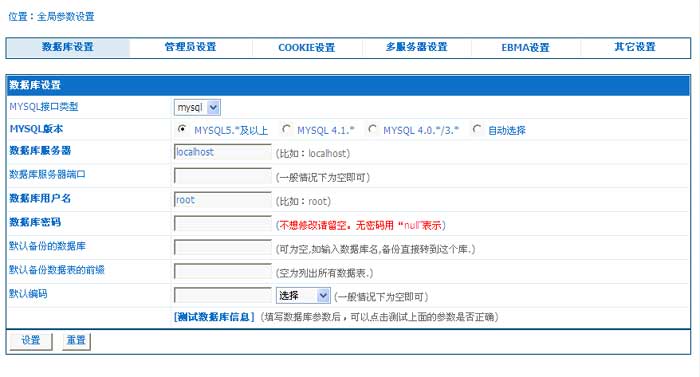Focus the database server localhost field

coord(222,152)
